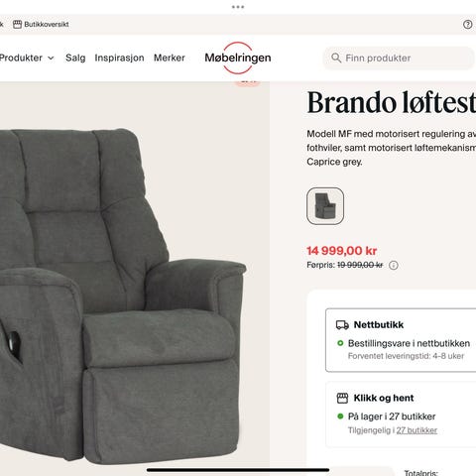Click the Finn produkter search field

[x=399, y=58]
